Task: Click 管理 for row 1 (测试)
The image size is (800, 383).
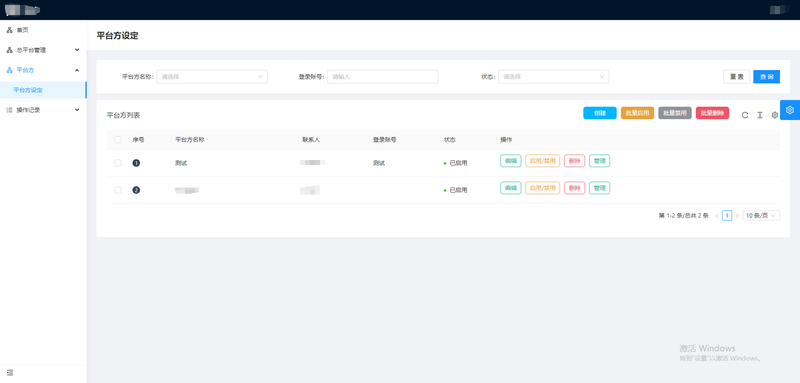Action: click(599, 161)
